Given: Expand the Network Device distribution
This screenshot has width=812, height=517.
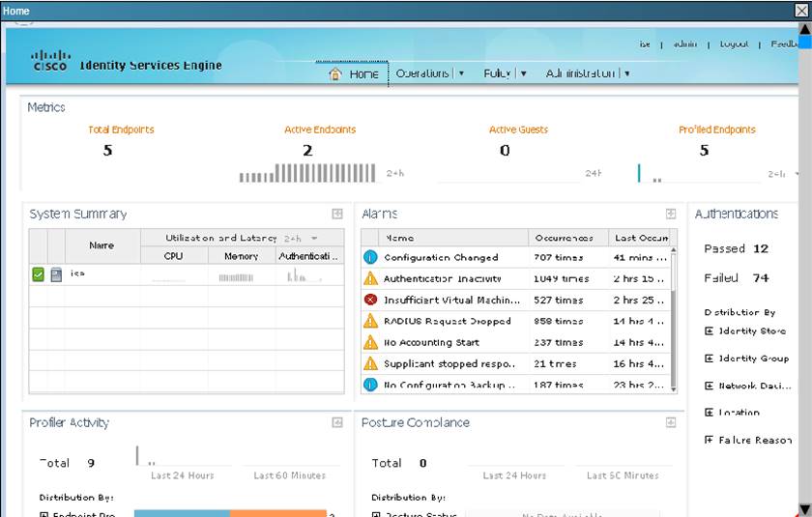Looking at the screenshot, I should pyautogui.click(x=709, y=386).
